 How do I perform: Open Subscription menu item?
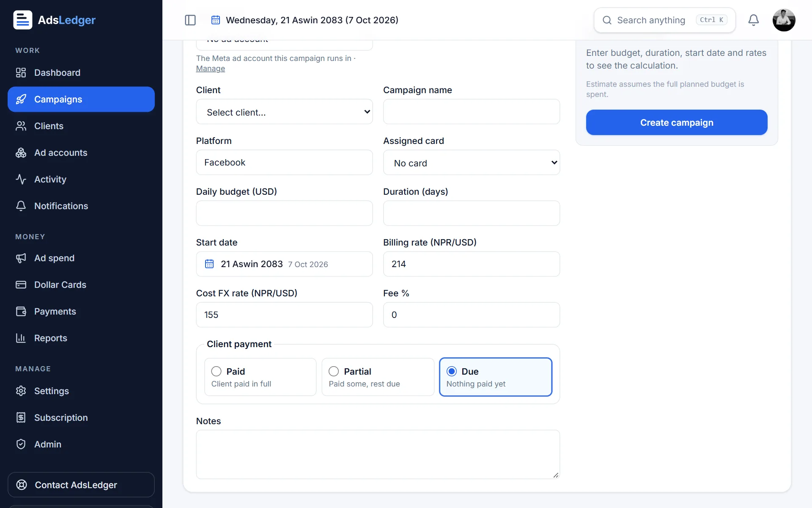click(x=81, y=417)
